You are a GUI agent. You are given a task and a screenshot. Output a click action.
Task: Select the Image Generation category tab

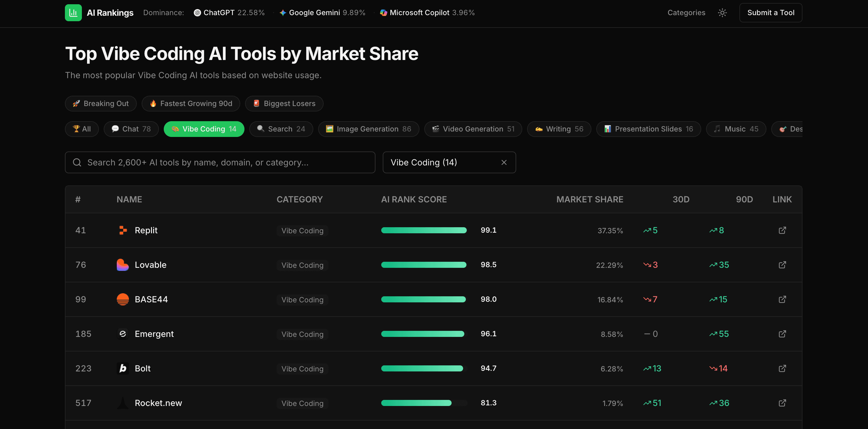coord(368,129)
